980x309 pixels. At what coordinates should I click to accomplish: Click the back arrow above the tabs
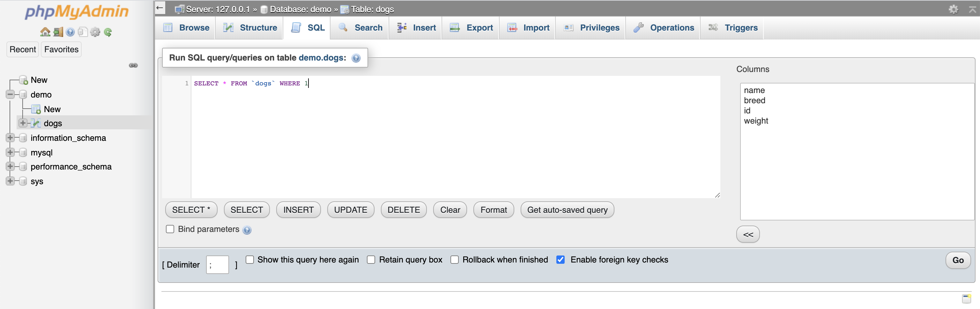(160, 8)
